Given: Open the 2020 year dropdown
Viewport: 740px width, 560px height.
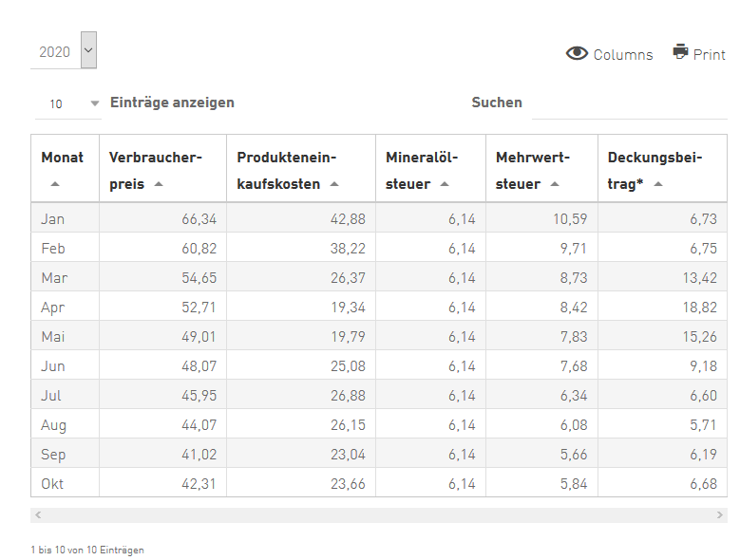Looking at the screenshot, I should [88, 50].
